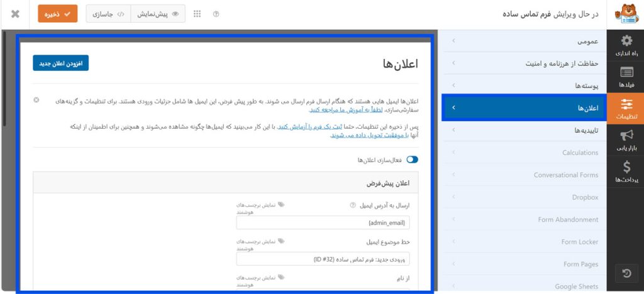Screen dimensions: 644x294
Task: Select the اعلان‌ها settings tab
Action: (524, 107)
